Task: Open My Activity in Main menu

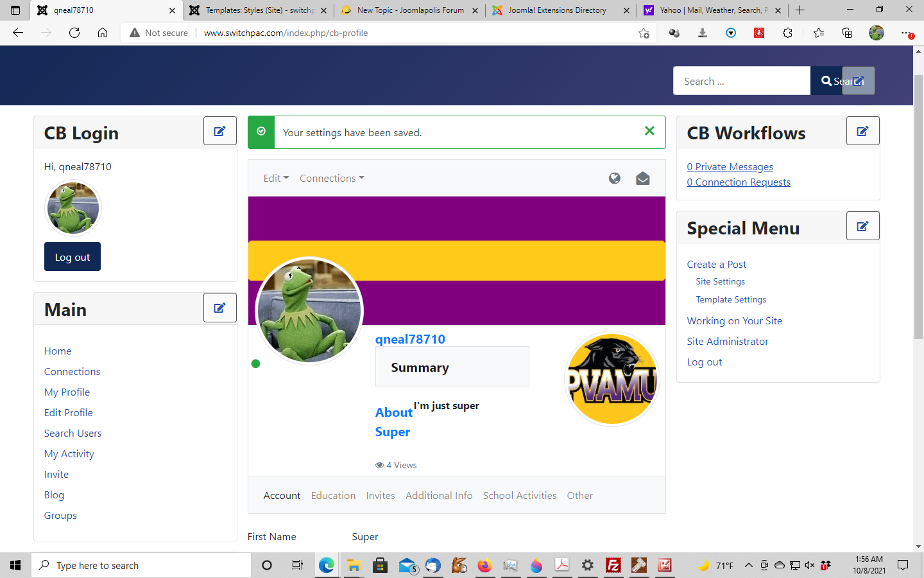Action: click(69, 454)
